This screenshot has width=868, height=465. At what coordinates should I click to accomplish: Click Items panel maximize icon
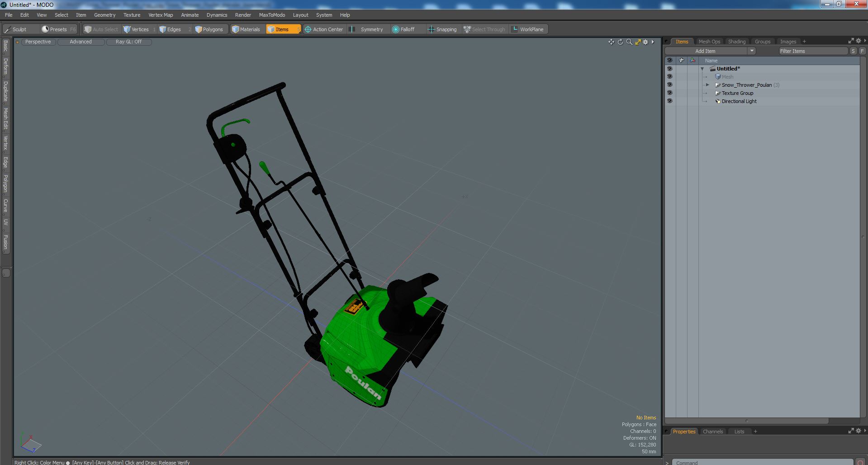[851, 41]
